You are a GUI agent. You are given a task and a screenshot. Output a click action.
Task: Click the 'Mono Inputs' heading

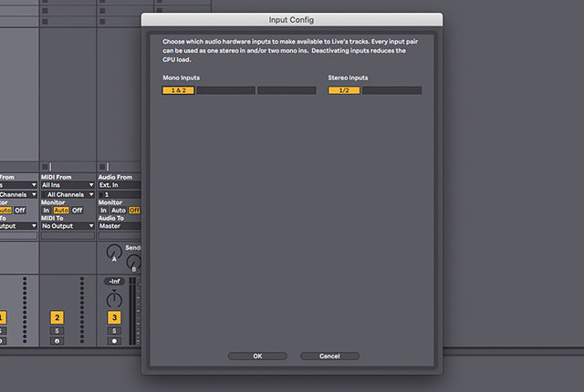(x=181, y=77)
